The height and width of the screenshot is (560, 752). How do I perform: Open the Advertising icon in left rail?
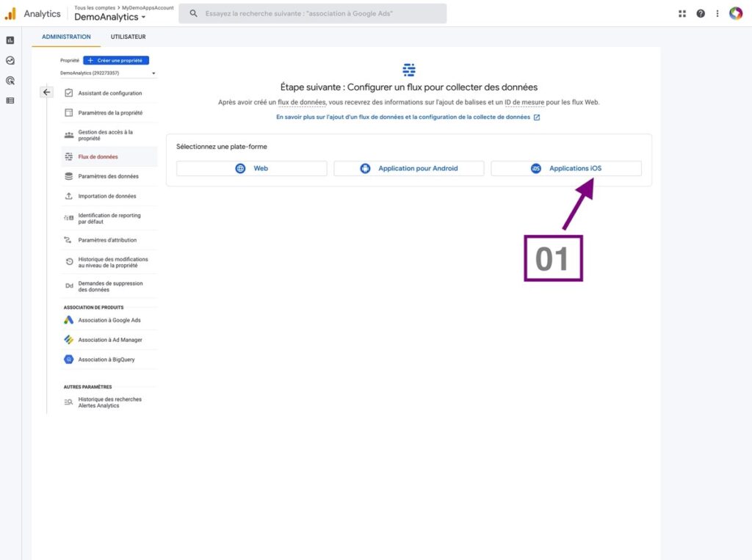10,81
